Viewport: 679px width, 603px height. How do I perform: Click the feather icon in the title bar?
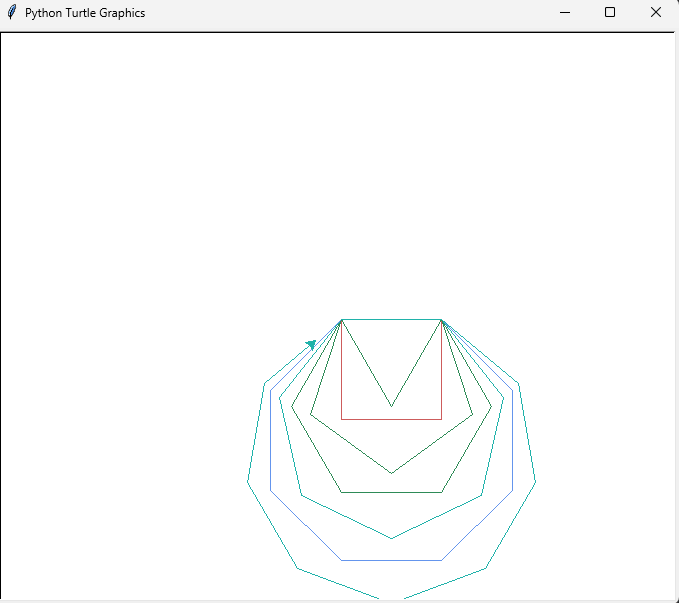(12, 13)
